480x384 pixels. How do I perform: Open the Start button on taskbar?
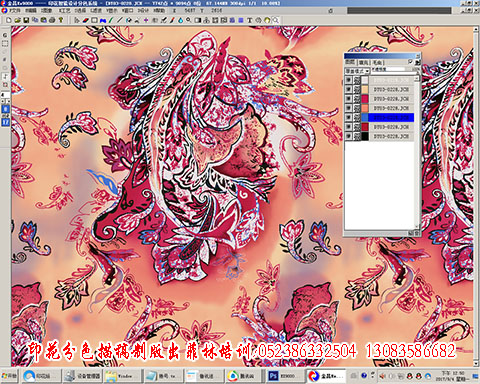(x=9, y=376)
